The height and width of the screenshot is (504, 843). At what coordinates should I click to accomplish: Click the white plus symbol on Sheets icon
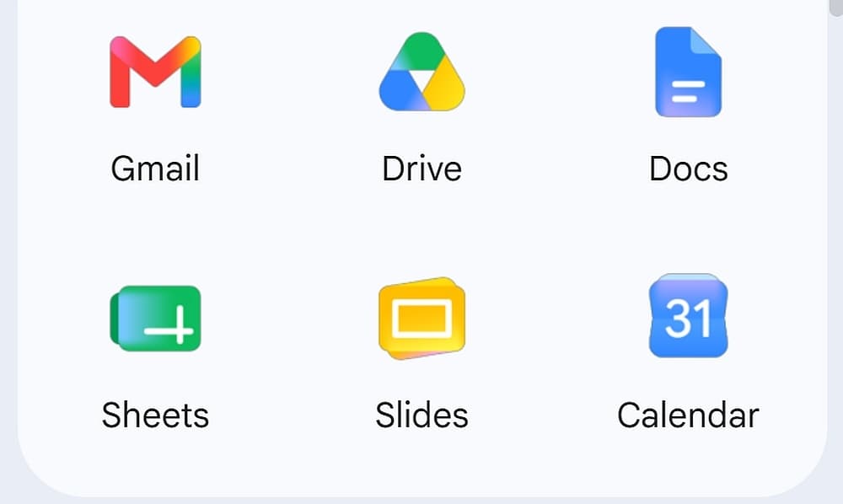(169, 325)
